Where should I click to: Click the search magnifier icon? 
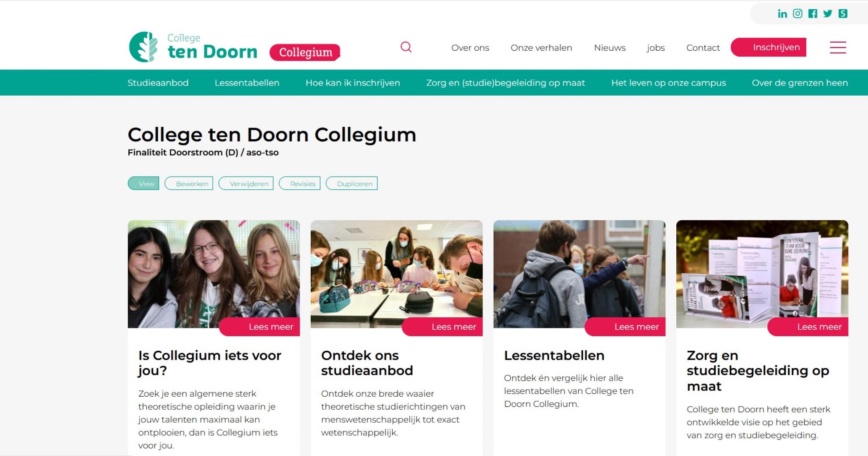coord(406,47)
